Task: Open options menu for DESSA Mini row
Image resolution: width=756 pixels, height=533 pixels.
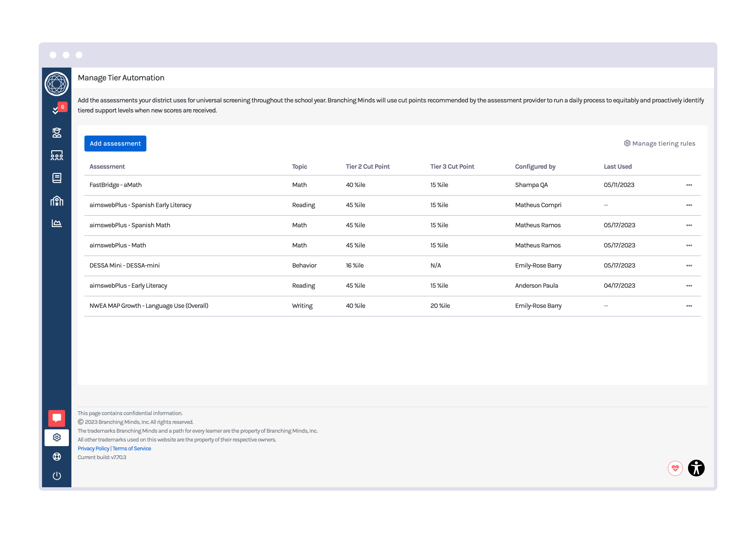Action: click(689, 266)
